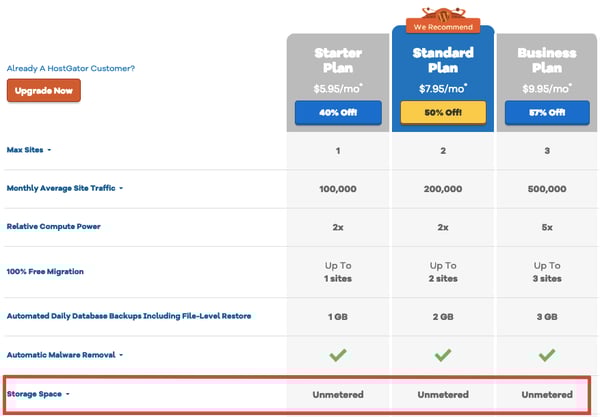The image size is (600, 417).
Task: Choose the Standard plan 50% Off button
Action: click(x=442, y=112)
